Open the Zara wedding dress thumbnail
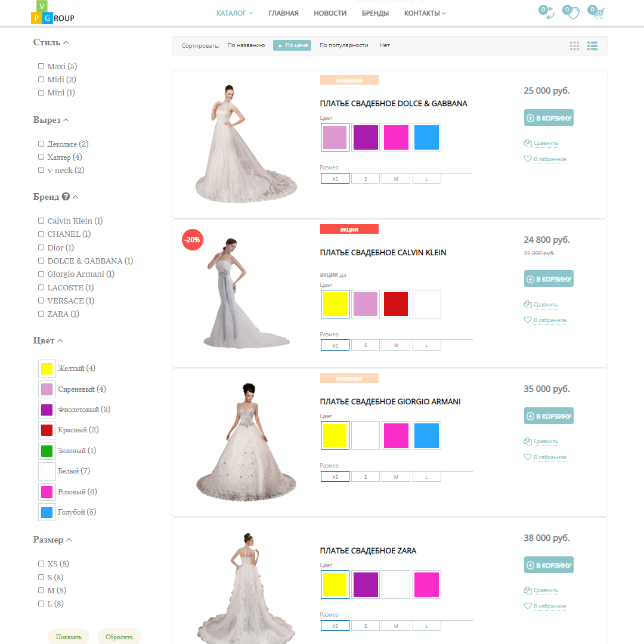 (246, 587)
